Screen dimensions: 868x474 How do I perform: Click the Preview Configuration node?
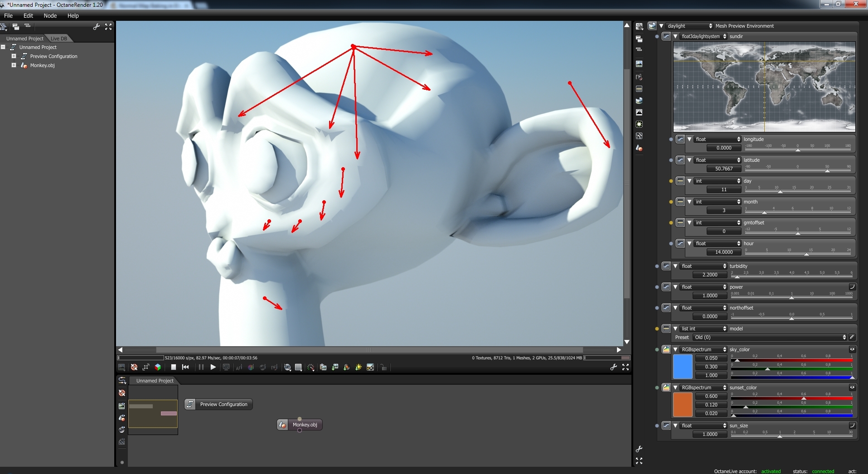(x=218, y=404)
